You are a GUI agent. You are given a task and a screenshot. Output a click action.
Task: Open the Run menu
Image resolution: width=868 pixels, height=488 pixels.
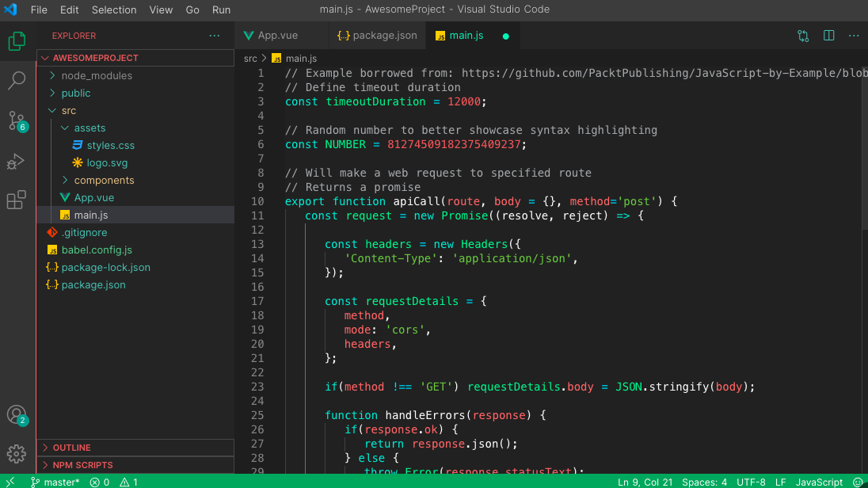pos(221,10)
